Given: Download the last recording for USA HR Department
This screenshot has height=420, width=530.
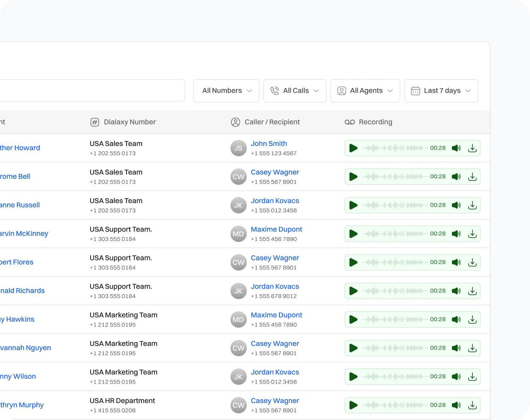Looking at the screenshot, I should [x=472, y=405].
